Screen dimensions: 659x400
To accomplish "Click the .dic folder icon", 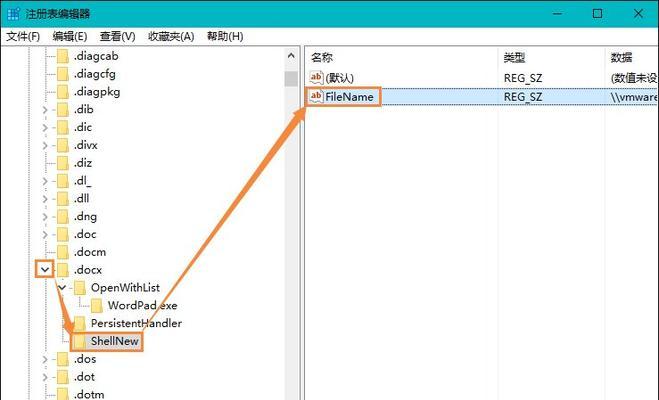I will pos(63,127).
